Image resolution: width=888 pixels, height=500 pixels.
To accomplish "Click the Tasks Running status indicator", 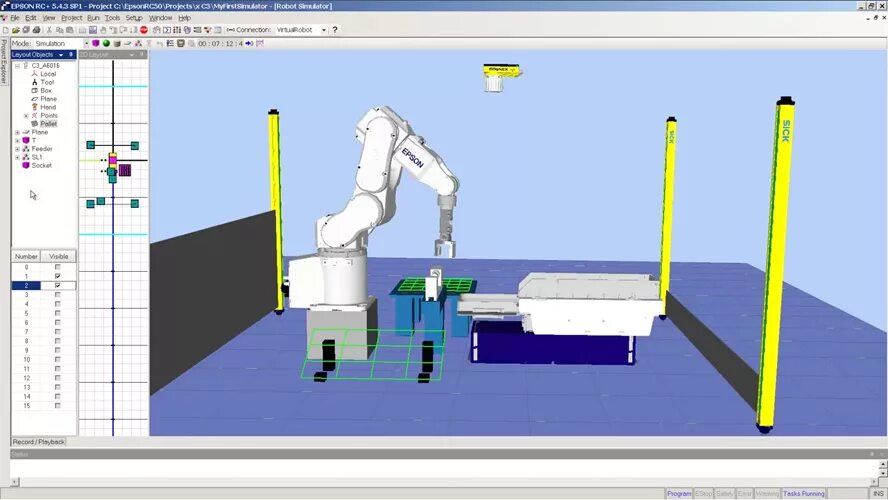I will point(804,494).
